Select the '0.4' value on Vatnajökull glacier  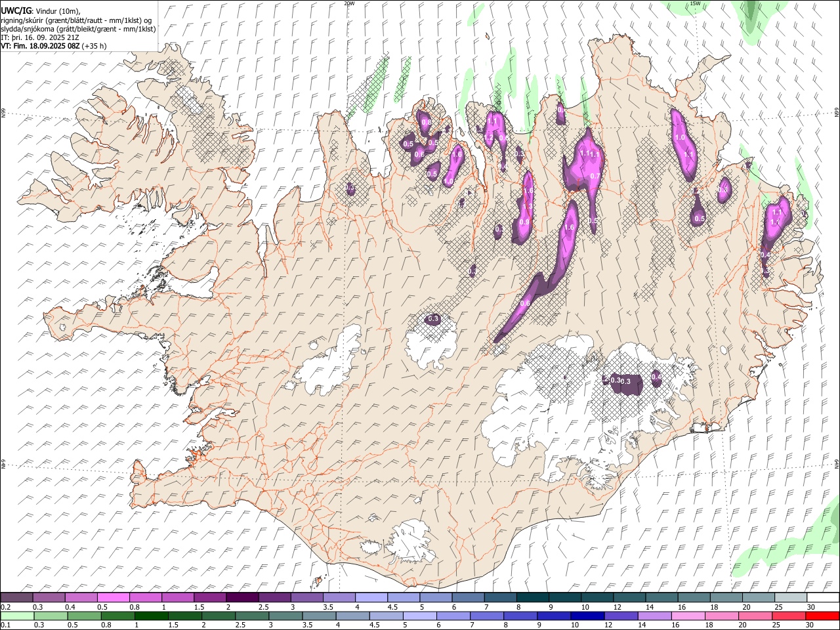656,377
